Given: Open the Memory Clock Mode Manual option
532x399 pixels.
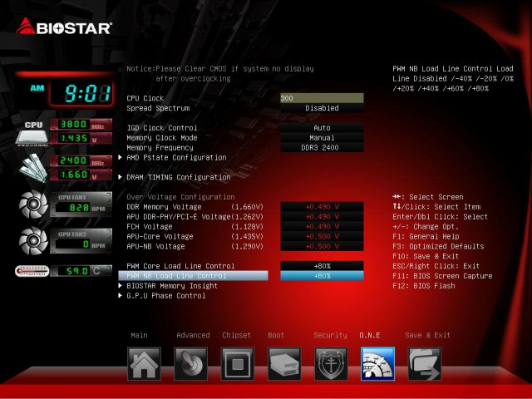Looking at the screenshot, I should (x=322, y=138).
